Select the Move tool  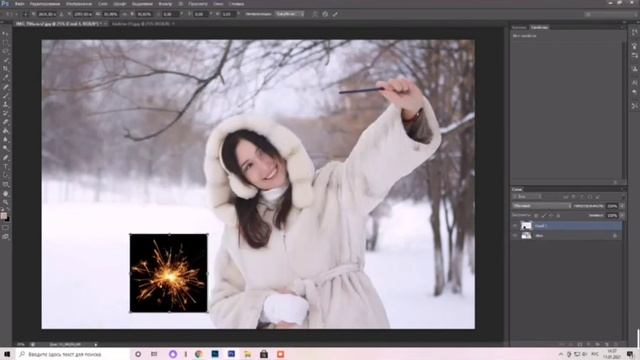pyautogui.click(x=5, y=33)
